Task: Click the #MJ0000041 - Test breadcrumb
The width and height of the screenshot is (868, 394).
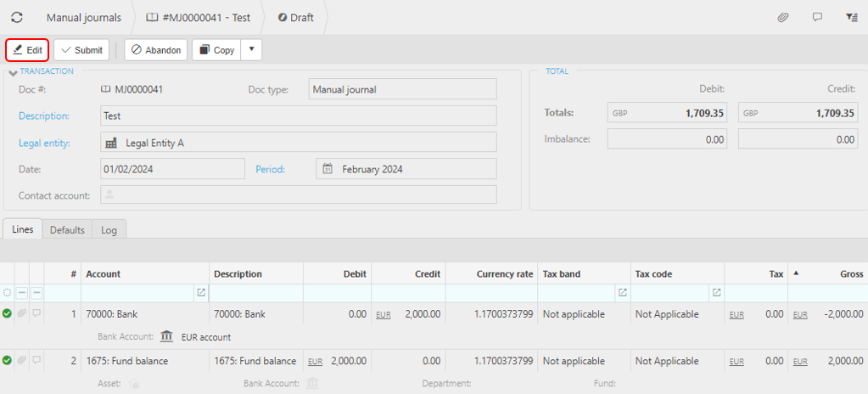Action: tap(199, 18)
